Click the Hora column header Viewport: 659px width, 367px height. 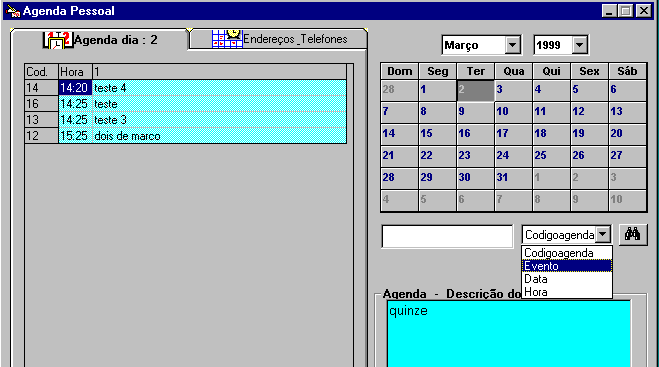point(75,72)
